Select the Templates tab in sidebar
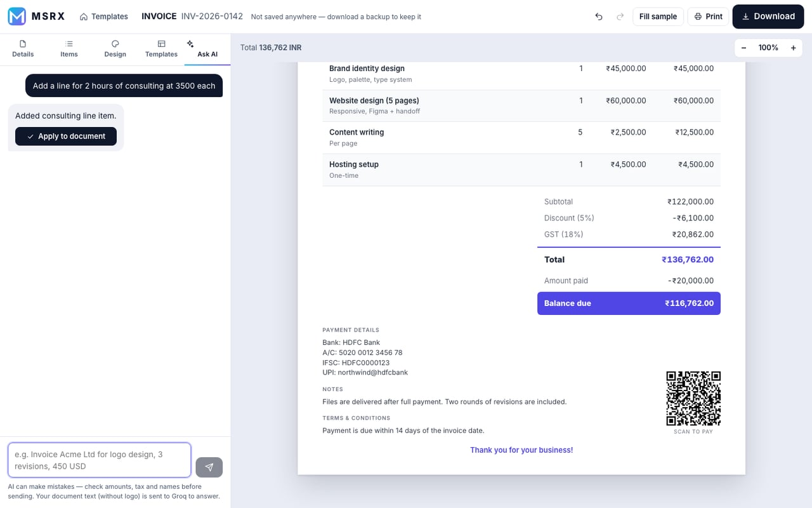Image resolution: width=812 pixels, height=508 pixels. point(161,49)
